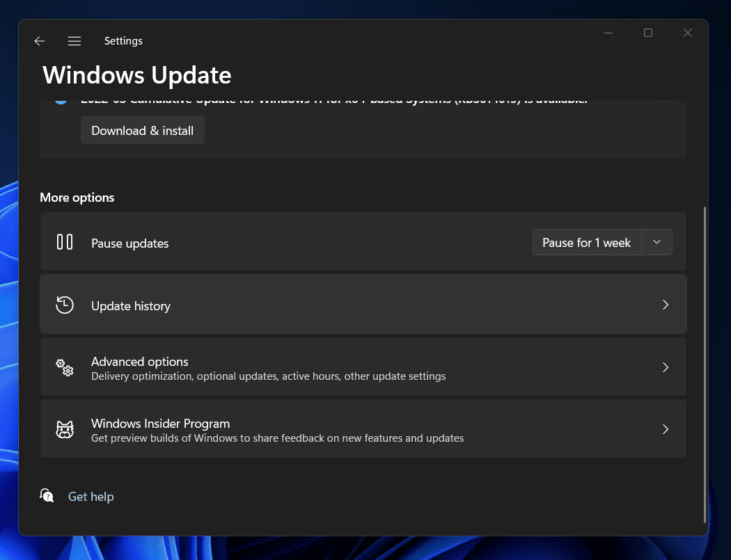The height and width of the screenshot is (560, 731).
Task: Open the navigation hamburger menu
Action: [x=74, y=41]
